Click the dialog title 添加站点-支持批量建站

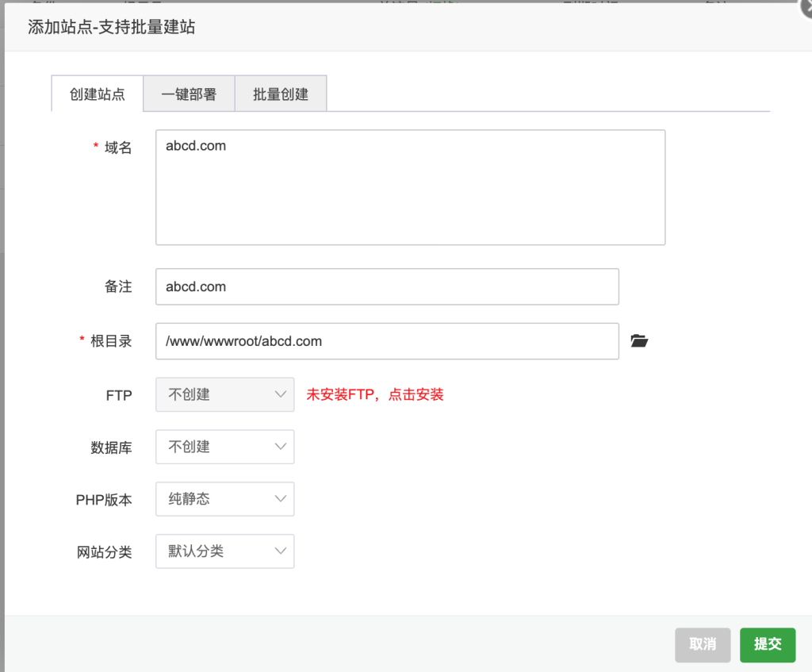pos(109,26)
